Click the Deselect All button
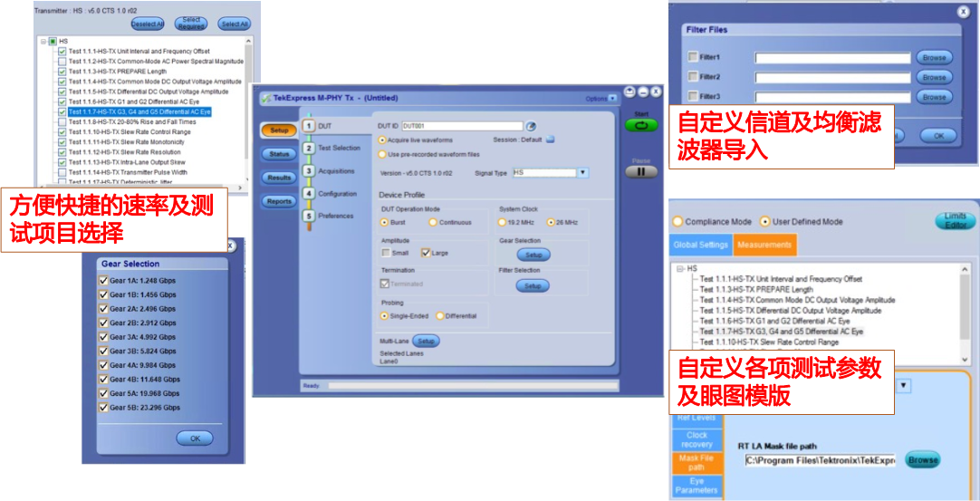 click(148, 24)
